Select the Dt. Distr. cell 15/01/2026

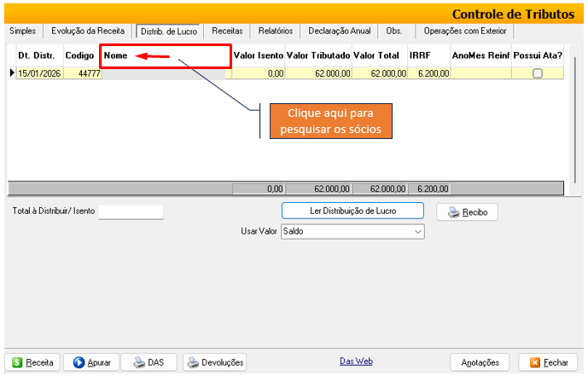coord(39,74)
